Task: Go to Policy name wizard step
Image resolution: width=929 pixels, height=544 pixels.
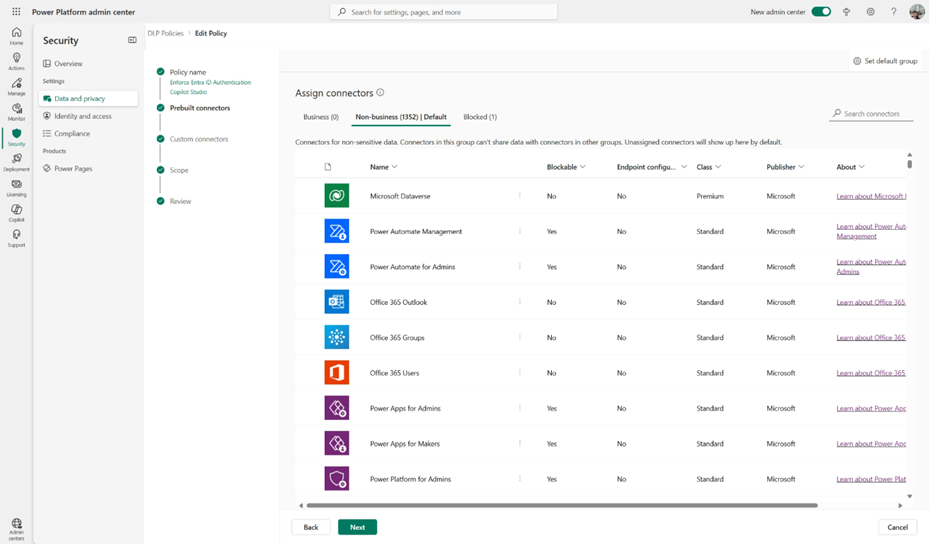Action: click(x=188, y=72)
